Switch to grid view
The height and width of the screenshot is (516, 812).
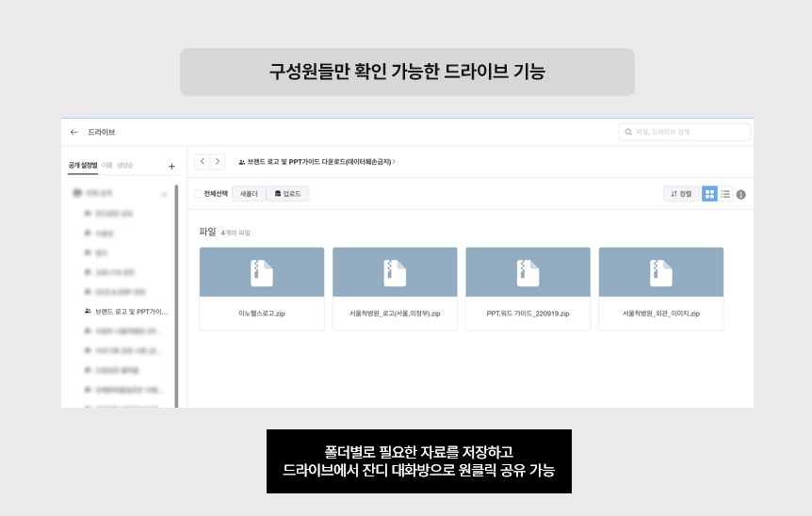709,194
